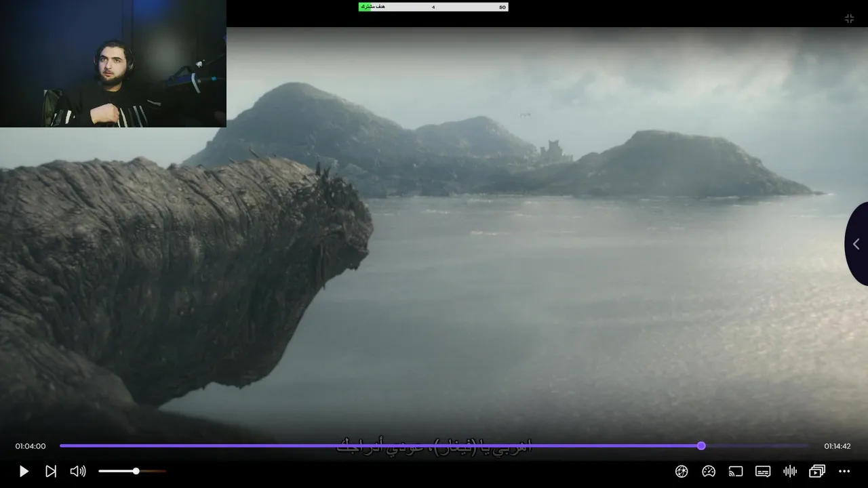
Task: Open the episodes list icon
Action: point(817,471)
